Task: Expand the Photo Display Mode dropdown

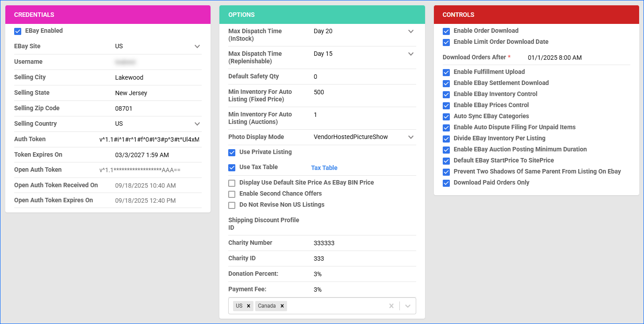Action: (410, 137)
